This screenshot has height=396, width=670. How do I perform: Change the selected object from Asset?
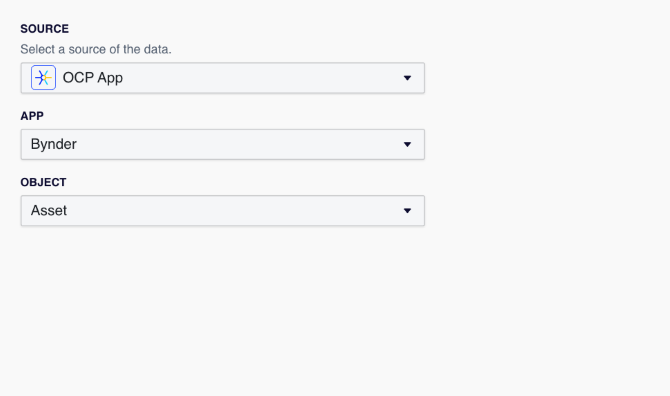point(223,211)
